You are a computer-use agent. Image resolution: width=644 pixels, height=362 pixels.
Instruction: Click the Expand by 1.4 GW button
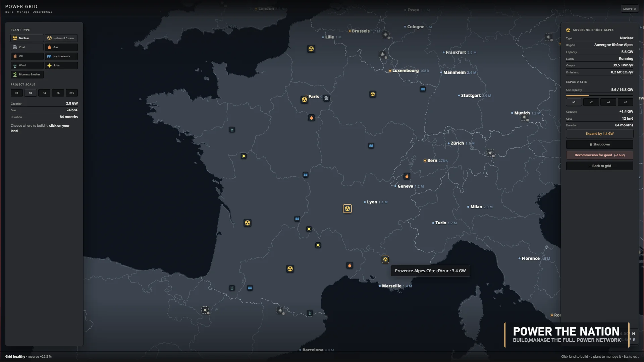click(x=599, y=134)
